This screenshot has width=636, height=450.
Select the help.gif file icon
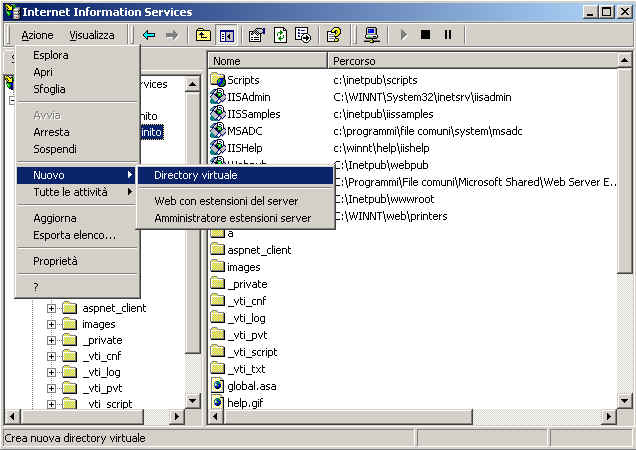pyautogui.click(x=218, y=402)
